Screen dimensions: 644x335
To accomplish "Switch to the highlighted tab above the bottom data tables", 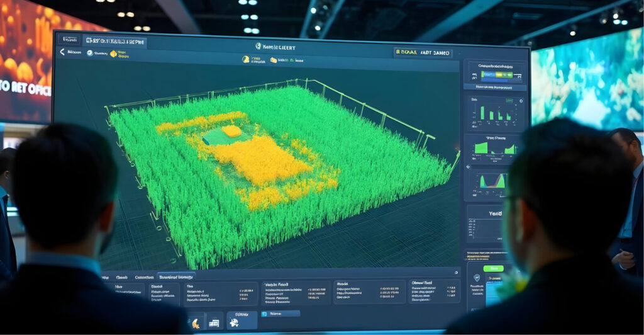I will 176,276.
